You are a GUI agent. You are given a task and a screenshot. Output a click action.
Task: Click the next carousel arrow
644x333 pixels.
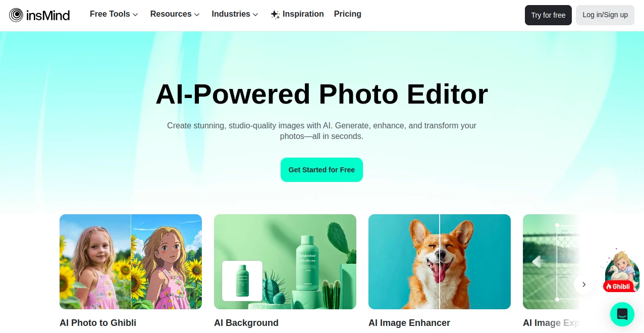[584, 284]
